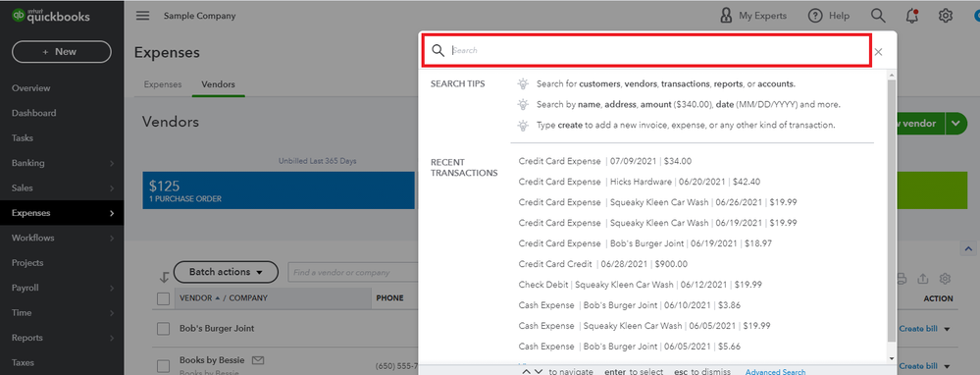This screenshot has height=375, width=980.
Task: Open the Advanced Search link
Action: [775, 372]
